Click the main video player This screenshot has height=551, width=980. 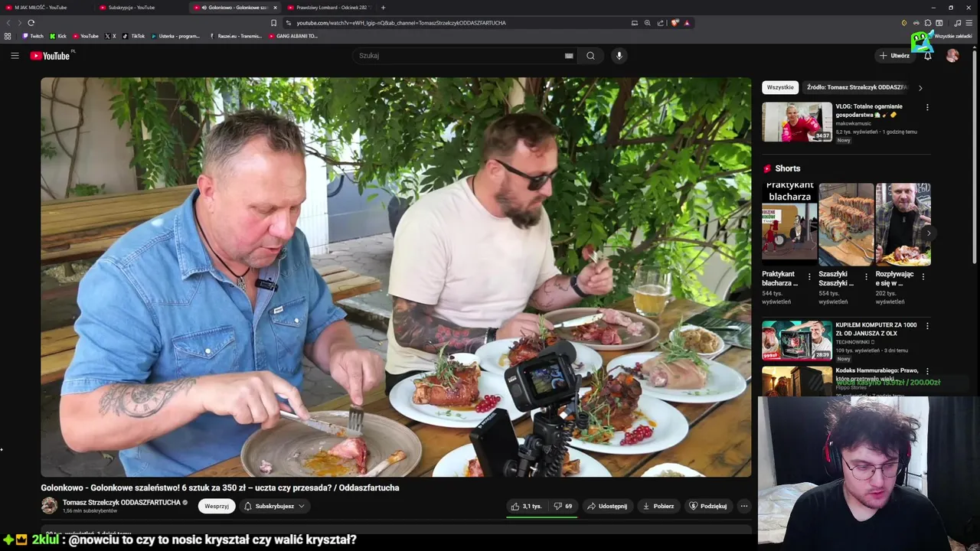tap(396, 277)
